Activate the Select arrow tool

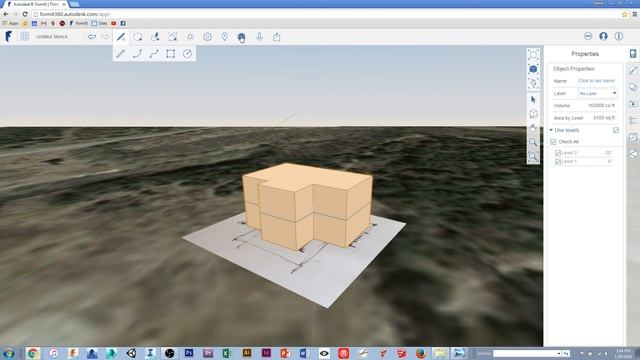533,100
